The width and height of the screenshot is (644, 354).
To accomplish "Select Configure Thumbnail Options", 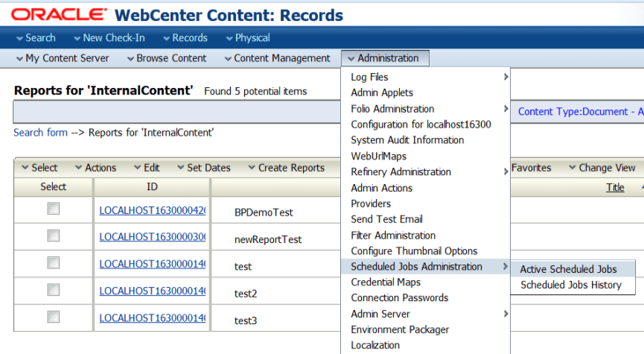I will pyautogui.click(x=426, y=251).
